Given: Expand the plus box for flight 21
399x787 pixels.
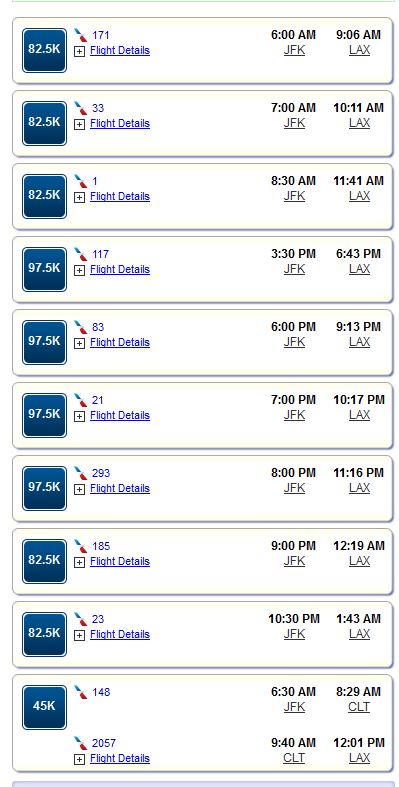Looking at the screenshot, I should coord(79,416).
